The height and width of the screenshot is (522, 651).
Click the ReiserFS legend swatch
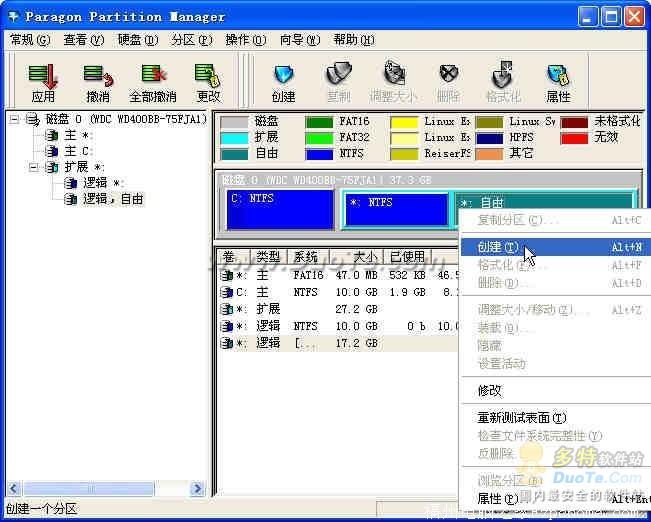(404, 154)
